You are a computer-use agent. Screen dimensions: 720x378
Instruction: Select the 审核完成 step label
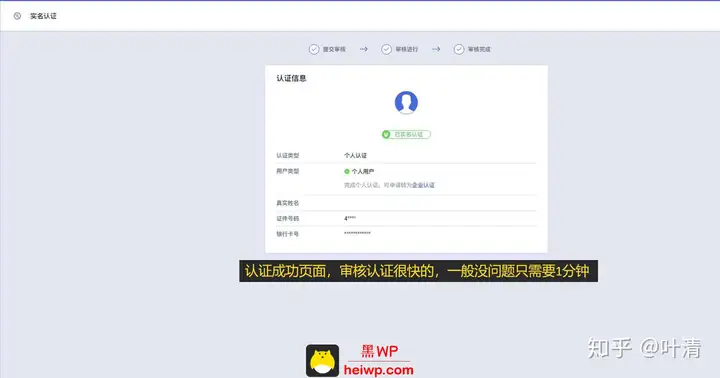[x=479, y=49]
